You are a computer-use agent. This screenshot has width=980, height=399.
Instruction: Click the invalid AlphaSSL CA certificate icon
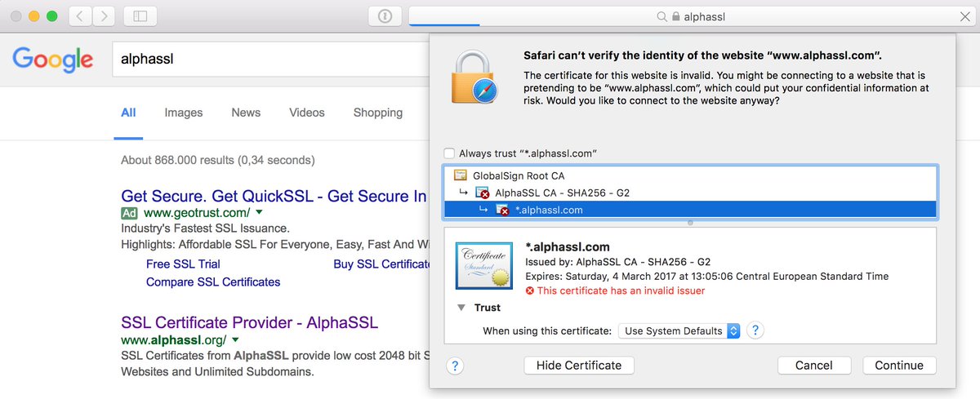coord(482,193)
